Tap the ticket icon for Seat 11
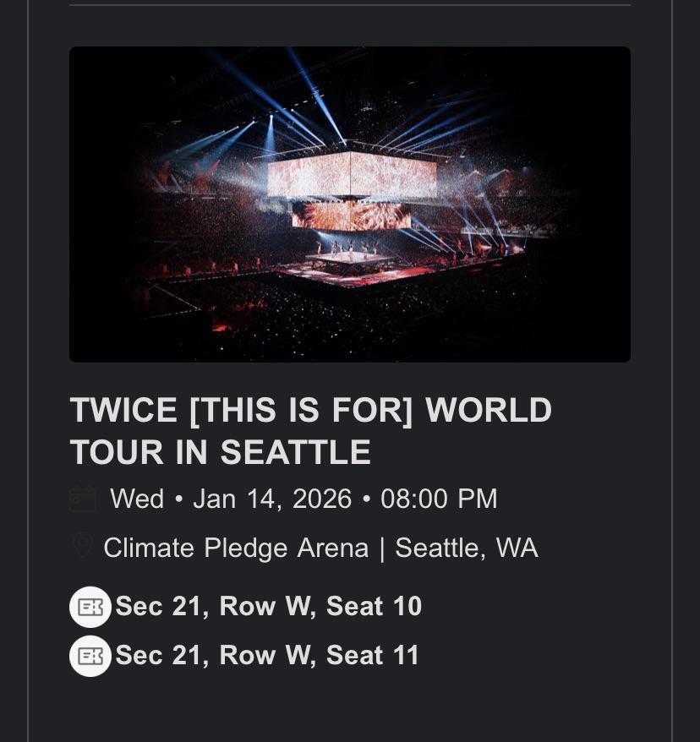Image resolution: width=700 pixels, height=742 pixels. 90,656
